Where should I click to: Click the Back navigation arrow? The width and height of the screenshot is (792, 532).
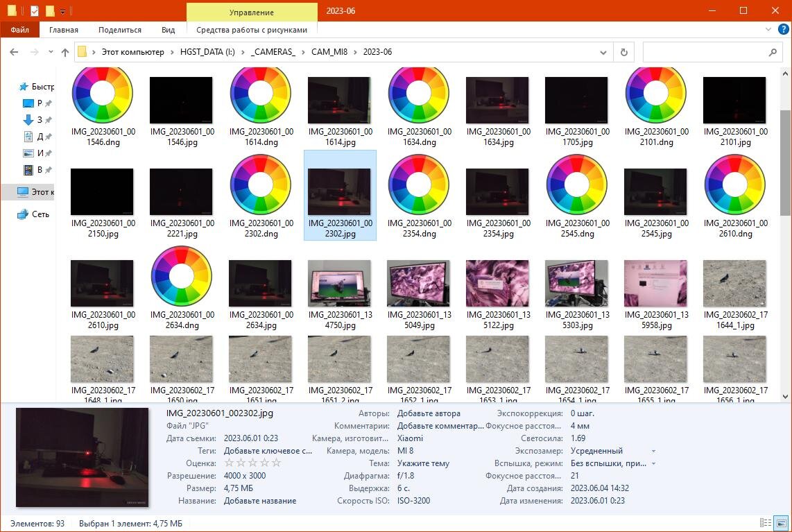[x=14, y=52]
